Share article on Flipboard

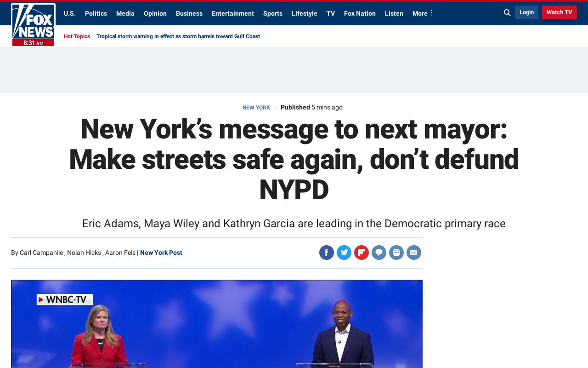click(x=362, y=253)
